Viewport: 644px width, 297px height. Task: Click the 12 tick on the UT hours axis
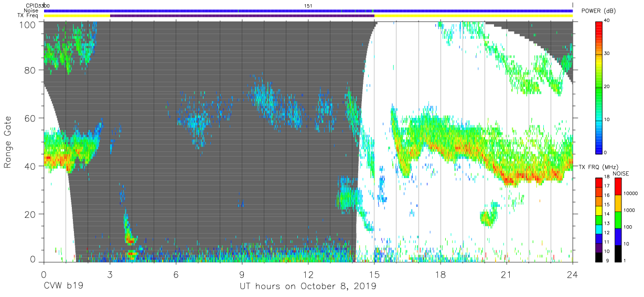click(308, 274)
